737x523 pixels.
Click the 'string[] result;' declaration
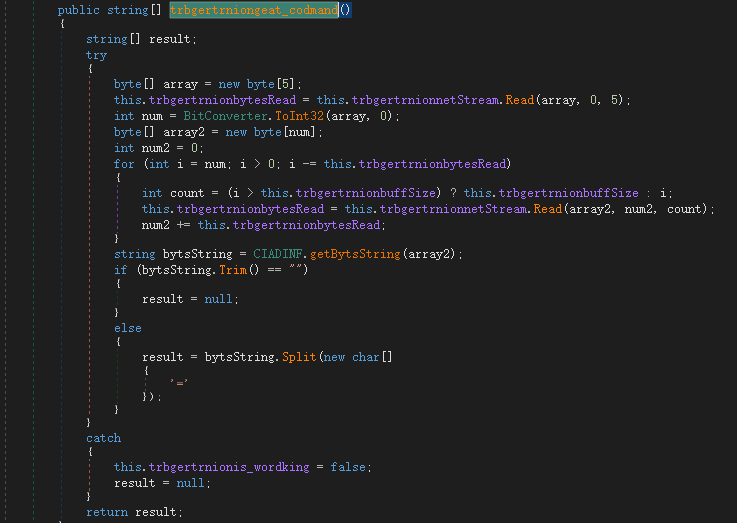pos(140,39)
